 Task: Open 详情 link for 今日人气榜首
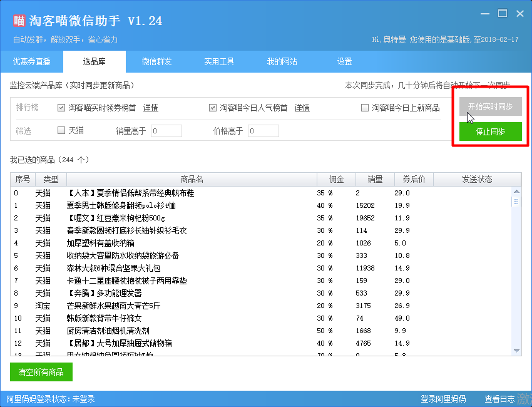302,108
